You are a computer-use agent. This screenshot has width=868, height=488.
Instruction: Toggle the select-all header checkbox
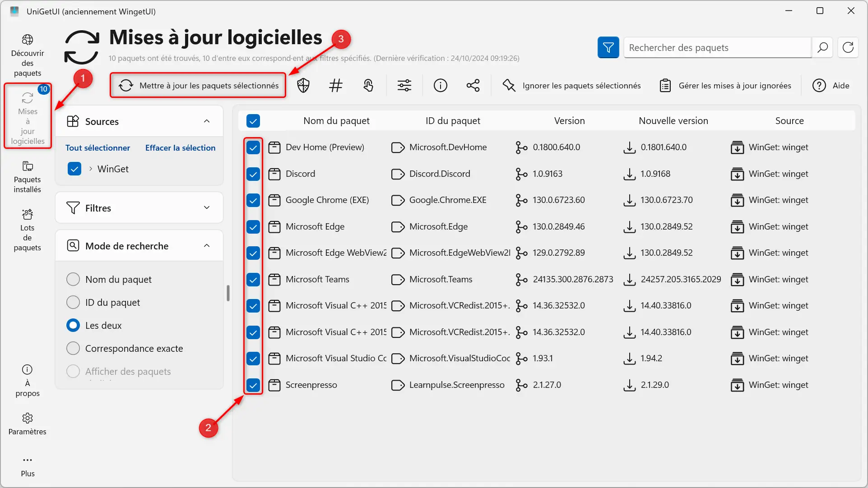253,121
